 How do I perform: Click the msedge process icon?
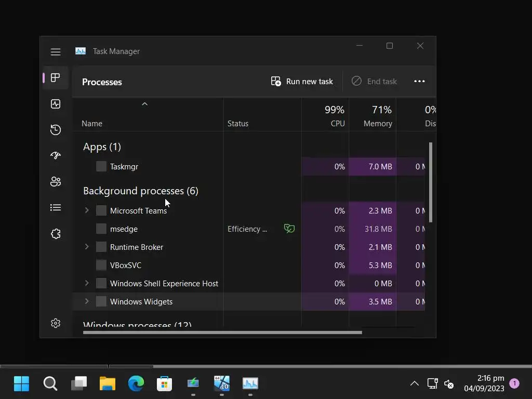(x=101, y=229)
